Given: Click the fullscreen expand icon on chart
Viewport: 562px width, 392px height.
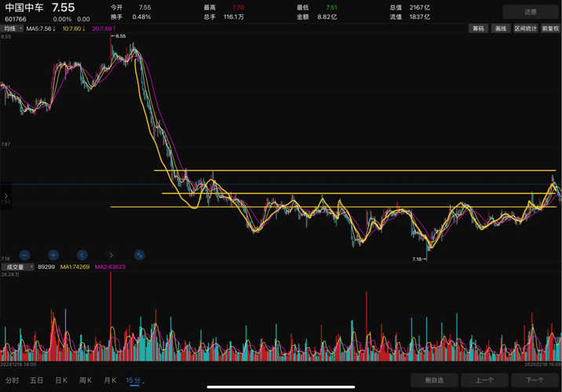Looking at the screenshot, I should click(x=140, y=255).
